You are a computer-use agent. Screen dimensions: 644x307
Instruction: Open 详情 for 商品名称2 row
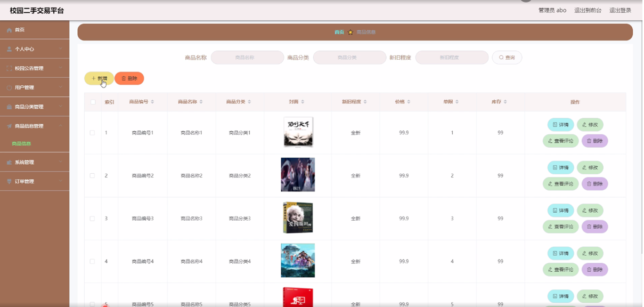click(560, 168)
